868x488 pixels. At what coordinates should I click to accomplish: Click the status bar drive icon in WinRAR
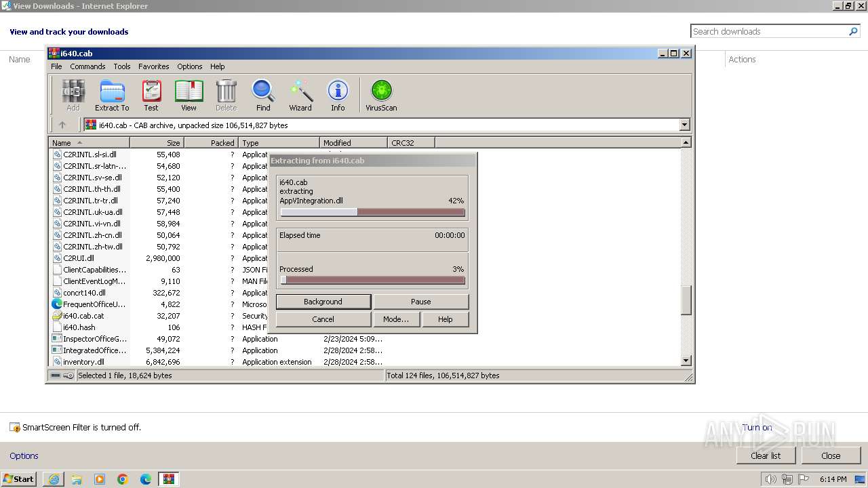[56, 375]
